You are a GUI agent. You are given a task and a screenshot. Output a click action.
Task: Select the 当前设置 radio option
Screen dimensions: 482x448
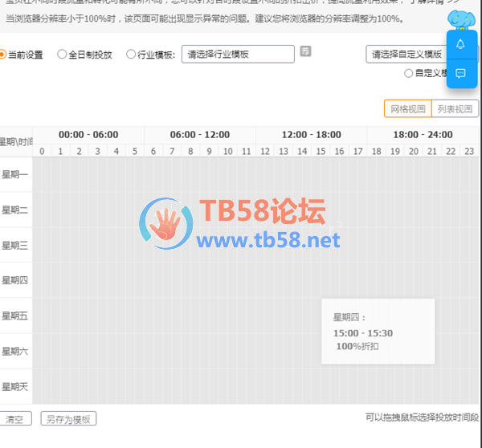3,55
